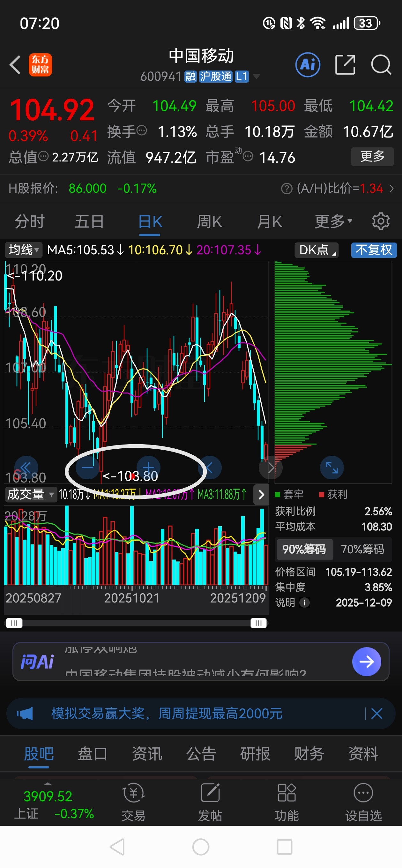
Task: Tap the back arrow icon
Action: pyautogui.click(x=15, y=65)
